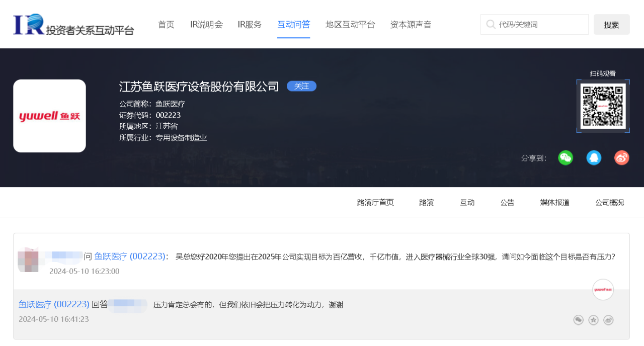Open the yuwell company logo thumbnail

click(49, 116)
